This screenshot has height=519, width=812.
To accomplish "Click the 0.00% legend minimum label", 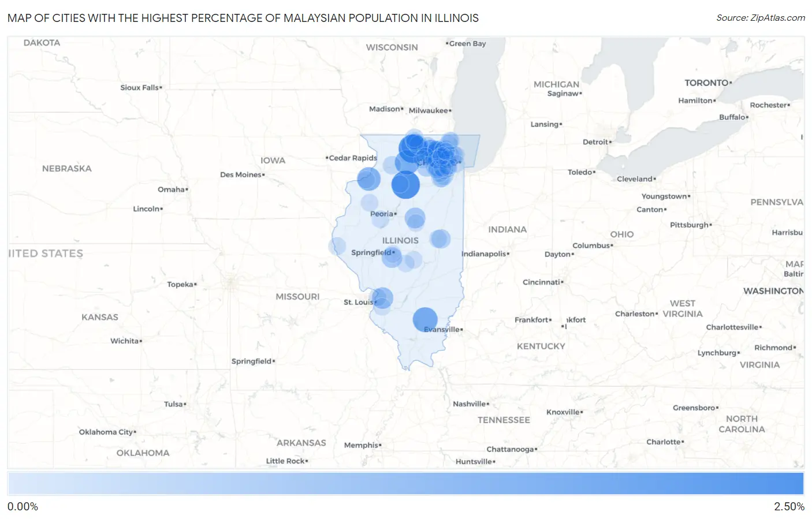I will click(23, 507).
